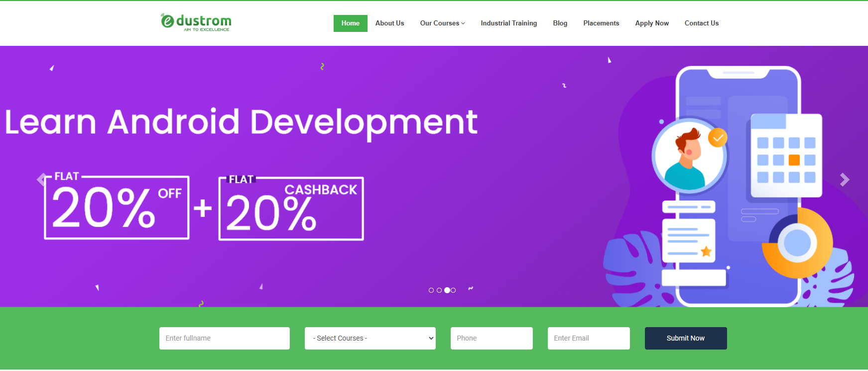Viewport: 868px width, 371px height.
Task: Open the Blog page
Action: (560, 23)
